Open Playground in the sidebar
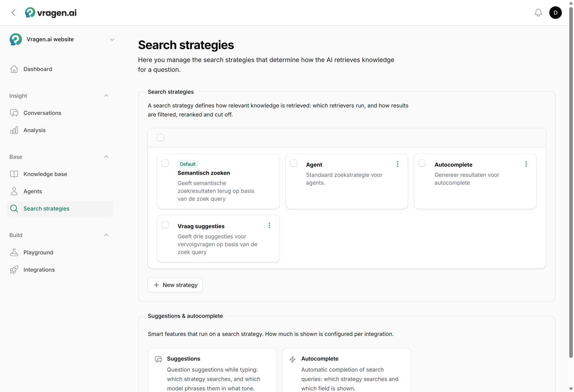The image size is (574, 392). 60,252
